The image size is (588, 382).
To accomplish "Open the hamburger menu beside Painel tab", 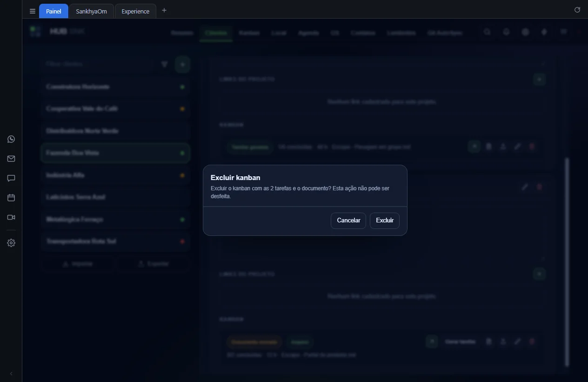I will tap(33, 11).
